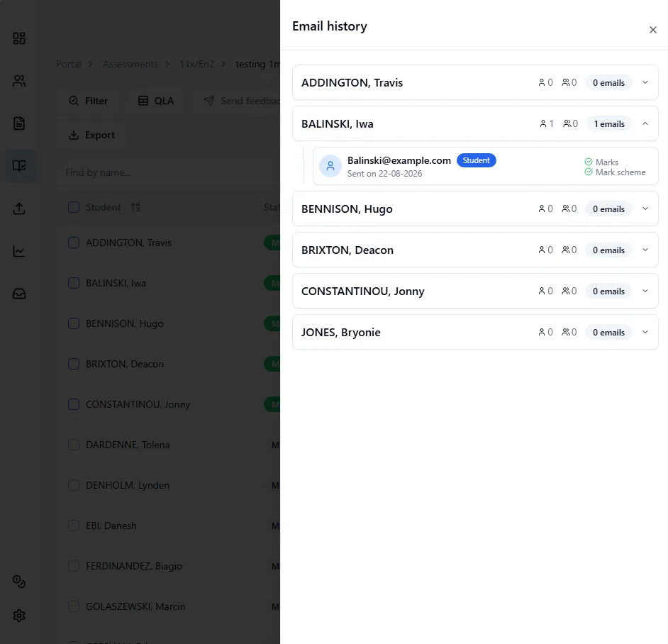Click parents count icon in JONES row
The height and width of the screenshot is (644, 668).
pyautogui.click(x=566, y=332)
